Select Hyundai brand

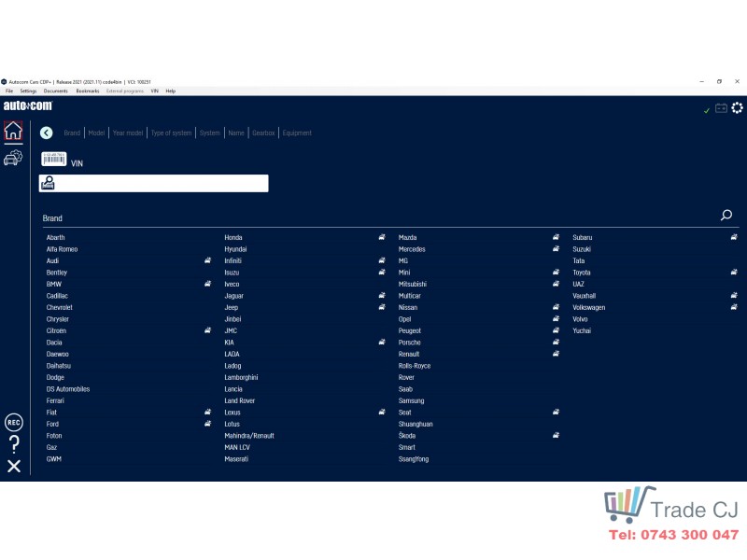[236, 249]
